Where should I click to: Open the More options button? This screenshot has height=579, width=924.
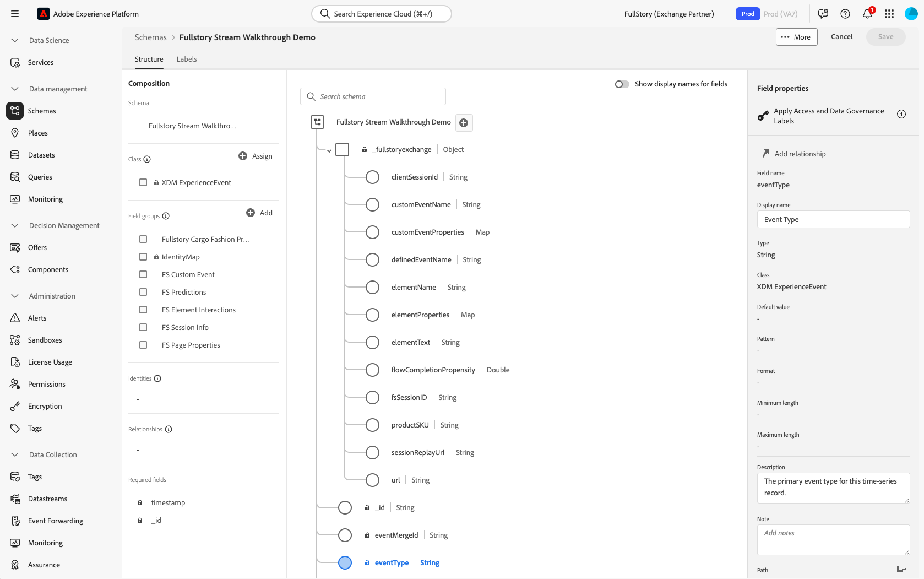[x=796, y=37]
